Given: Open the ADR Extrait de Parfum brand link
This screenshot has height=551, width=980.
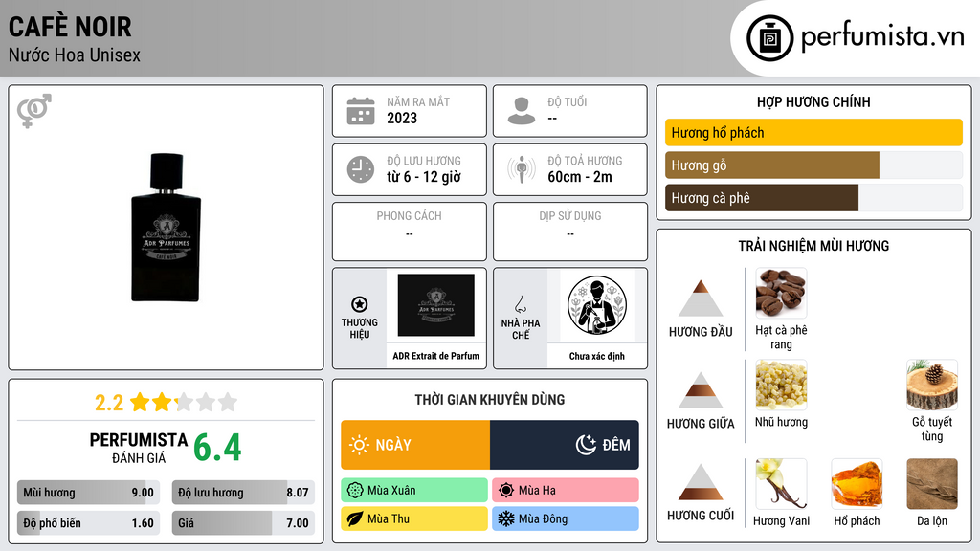Looking at the screenshot, I should click(436, 356).
